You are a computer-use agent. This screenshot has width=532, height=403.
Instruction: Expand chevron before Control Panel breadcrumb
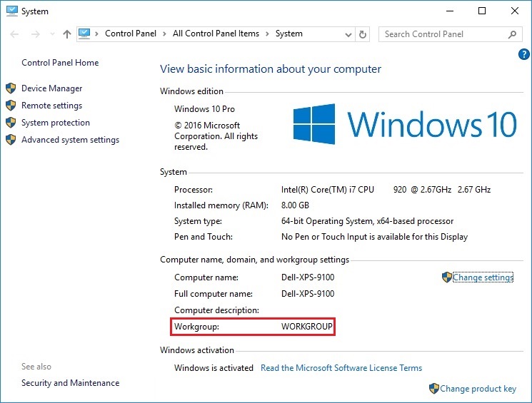96,34
